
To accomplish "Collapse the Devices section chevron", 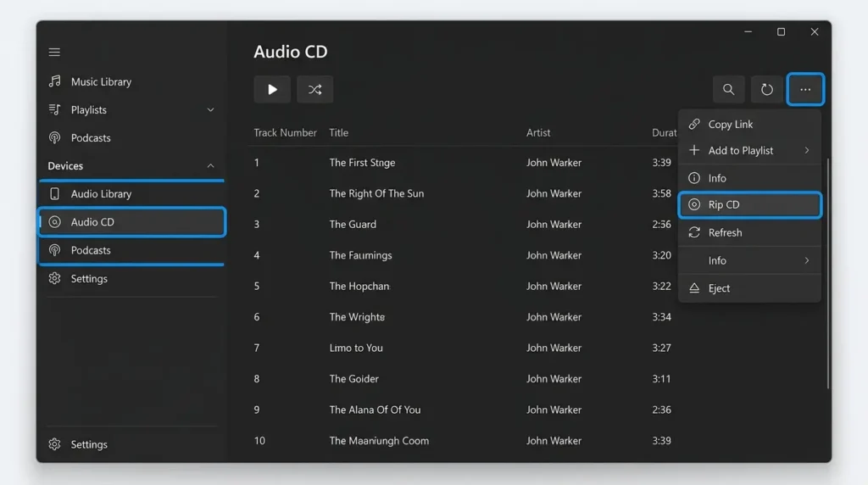I will (x=210, y=165).
